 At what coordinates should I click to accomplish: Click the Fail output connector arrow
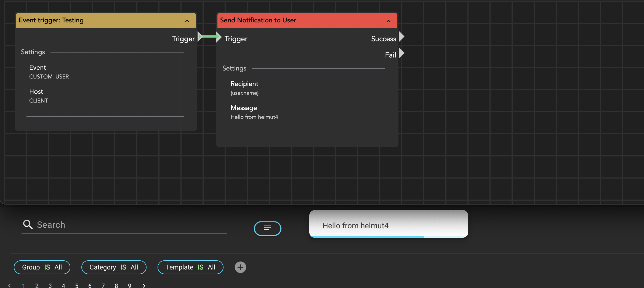point(402,53)
